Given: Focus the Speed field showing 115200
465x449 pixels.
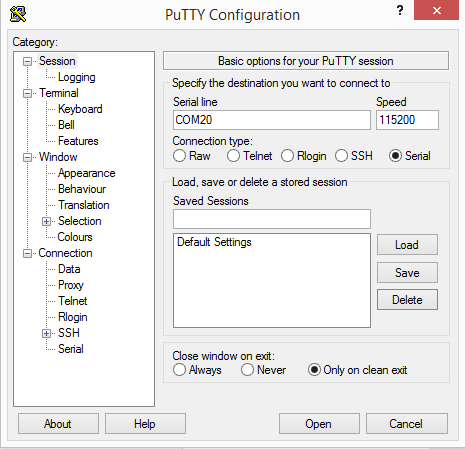Looking at the screenshot, I should [407, 120].
